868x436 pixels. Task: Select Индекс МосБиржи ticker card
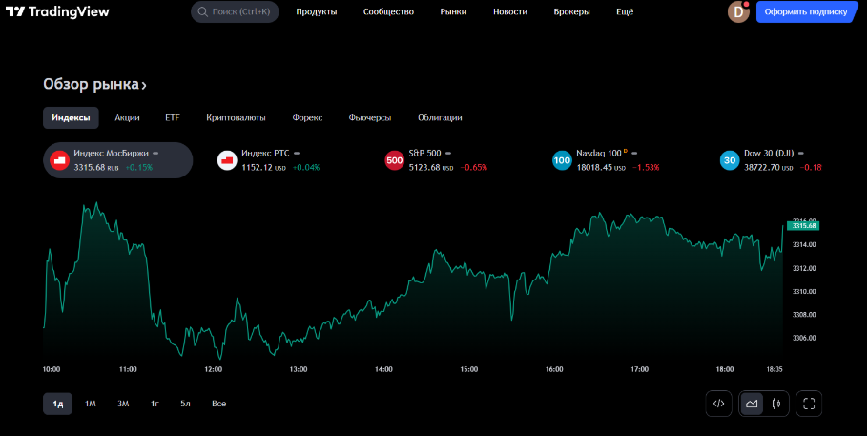point(118,160)
